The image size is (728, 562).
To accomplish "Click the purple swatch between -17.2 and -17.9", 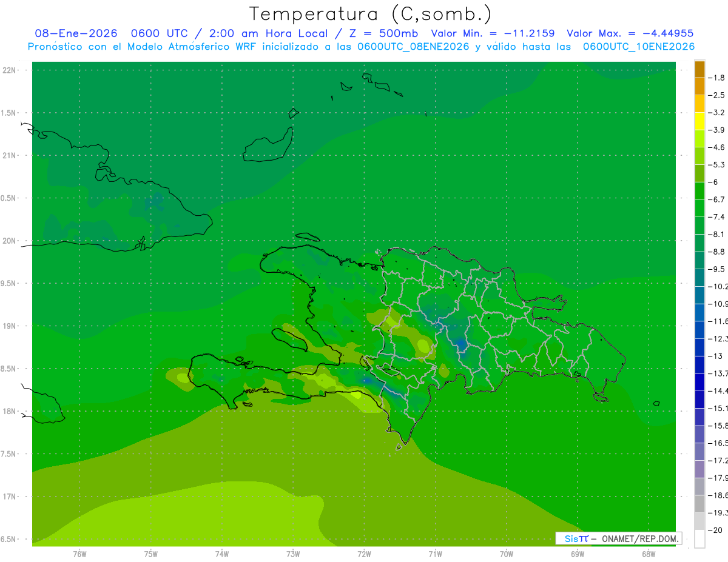I will (x=699, y=469).
